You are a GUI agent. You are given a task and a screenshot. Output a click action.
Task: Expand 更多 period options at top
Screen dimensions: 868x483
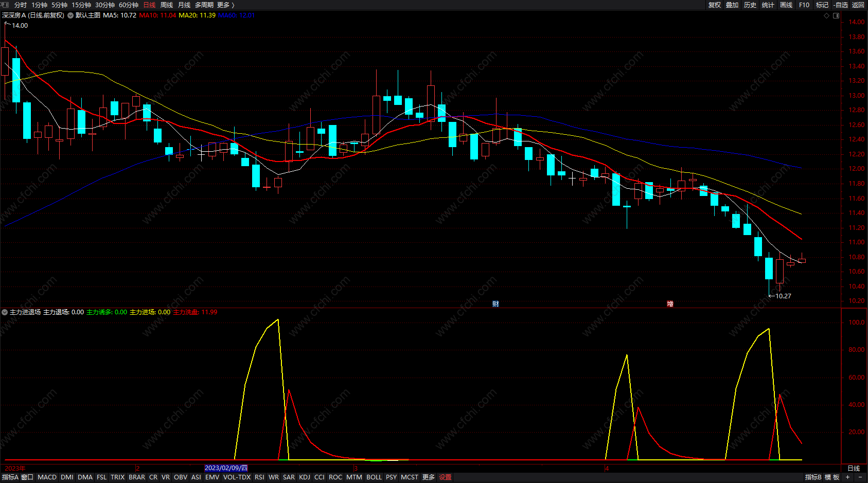225,5
